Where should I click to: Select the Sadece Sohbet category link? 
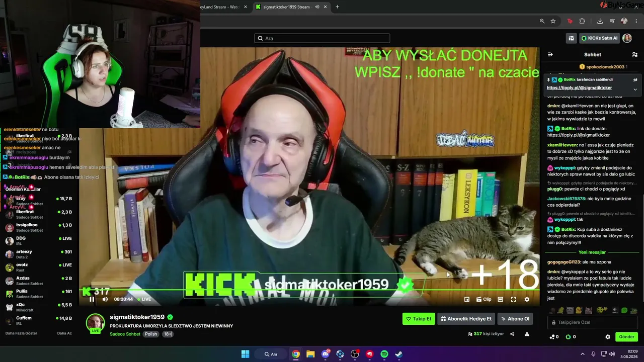pos(125,334)
